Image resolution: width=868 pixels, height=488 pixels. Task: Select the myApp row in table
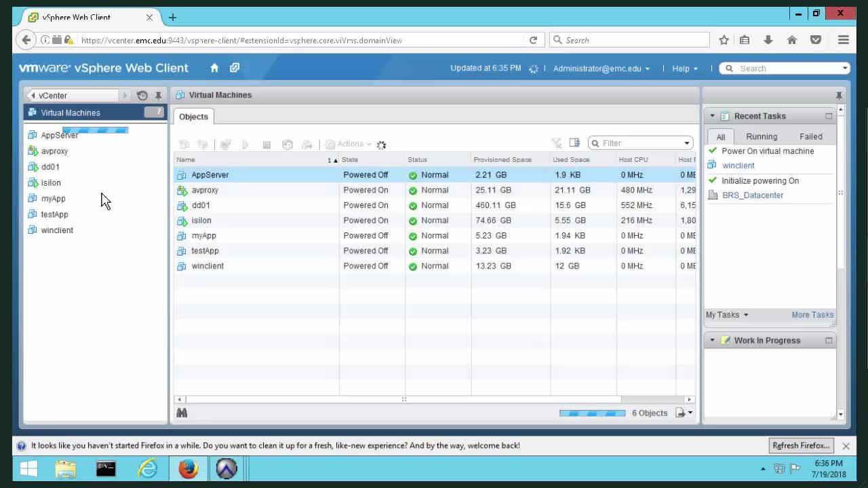pyautogui.click(x=435, y=236)
